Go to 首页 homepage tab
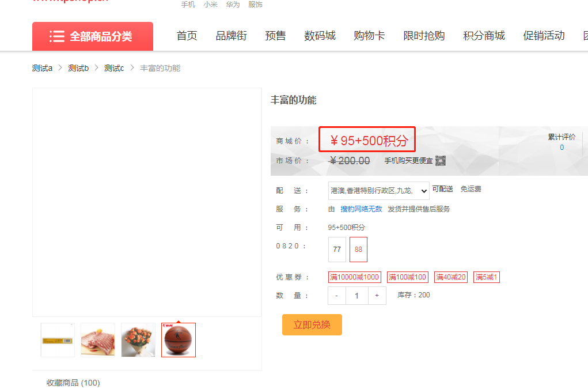Screen dimensions: 588x389 coord(186,35)
